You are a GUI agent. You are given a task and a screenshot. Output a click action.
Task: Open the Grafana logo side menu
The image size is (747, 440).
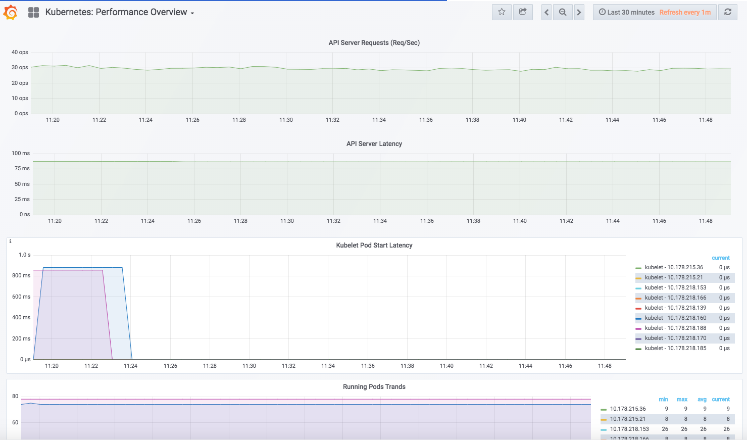tap(10, 12)
